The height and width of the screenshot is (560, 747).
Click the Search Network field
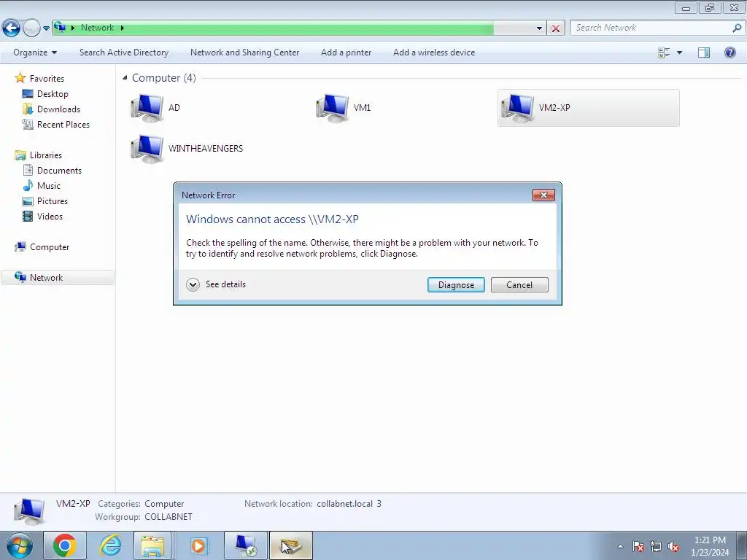650,28
